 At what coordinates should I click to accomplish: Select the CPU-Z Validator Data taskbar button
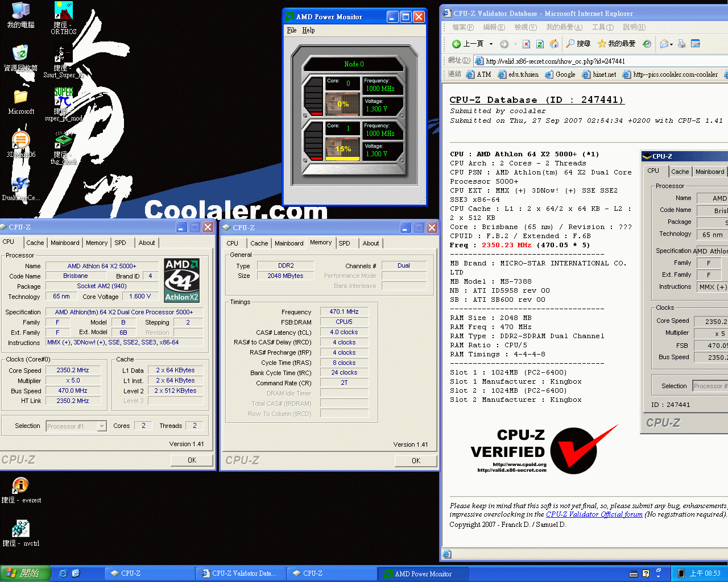(241, 573)
